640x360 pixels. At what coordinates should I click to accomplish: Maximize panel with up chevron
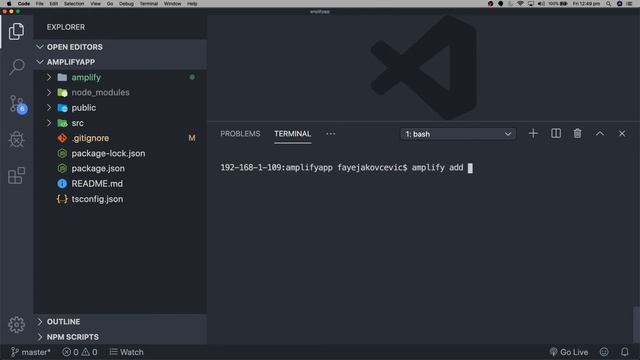(x=600, y=133)
